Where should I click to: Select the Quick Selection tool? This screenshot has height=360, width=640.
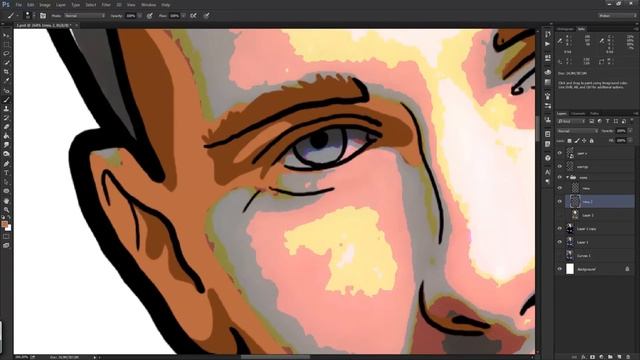pos(6,62)
